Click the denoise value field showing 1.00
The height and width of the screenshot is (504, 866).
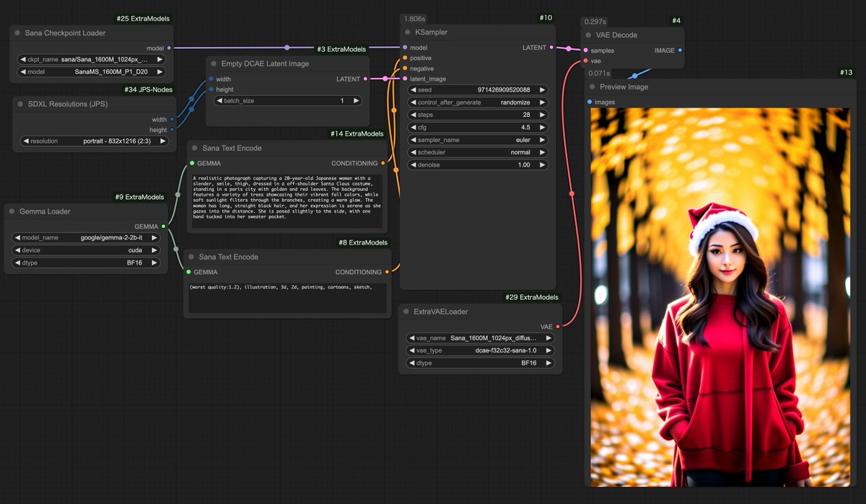[477, 165]
